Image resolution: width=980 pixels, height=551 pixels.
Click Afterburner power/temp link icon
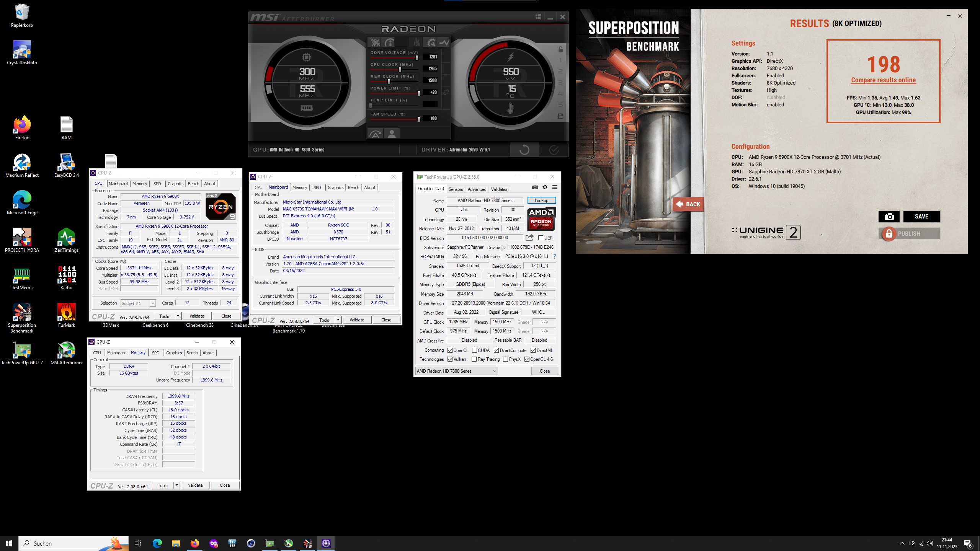446,93
